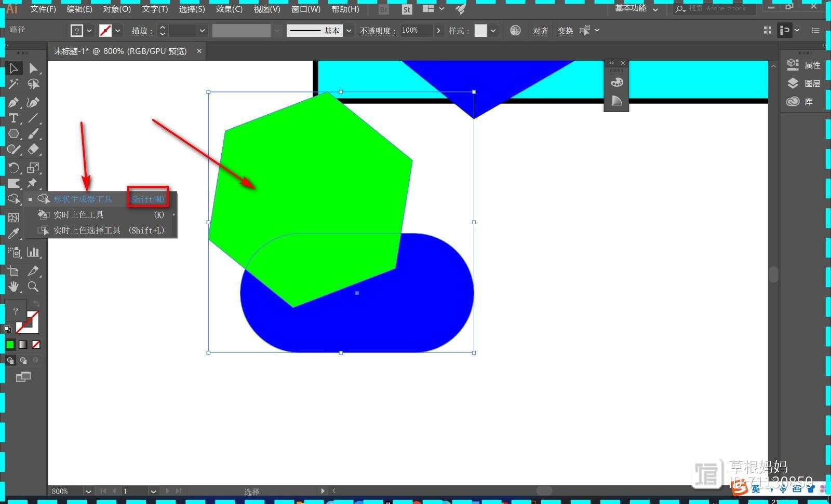Activate the Hand tool
The height and width of the screenshot is (504, 831).
14,287
